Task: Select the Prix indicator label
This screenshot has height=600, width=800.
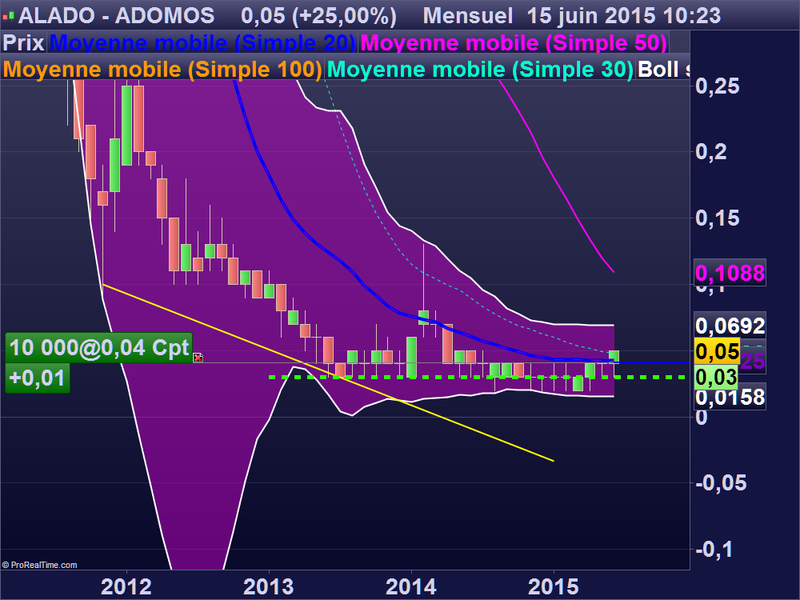Action: tap(23, 42)
